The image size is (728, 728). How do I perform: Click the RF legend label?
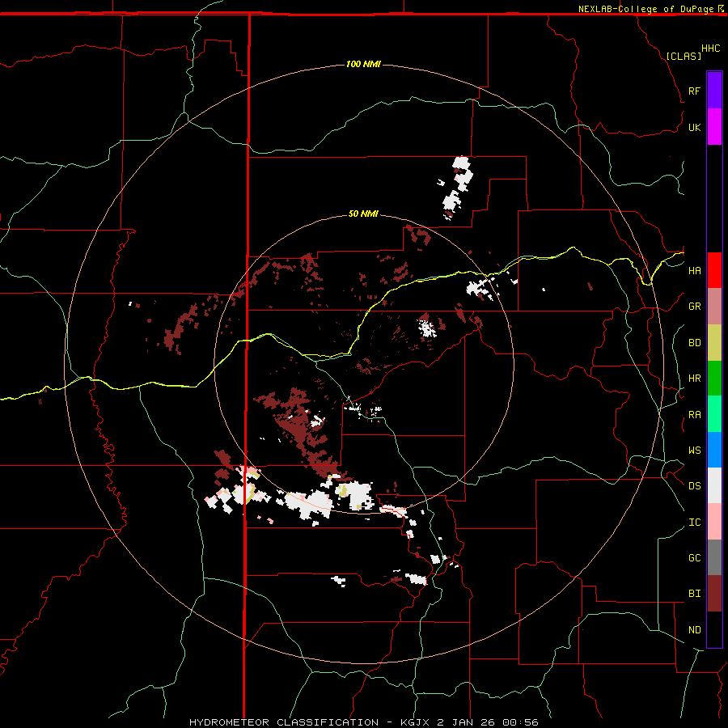694,91
